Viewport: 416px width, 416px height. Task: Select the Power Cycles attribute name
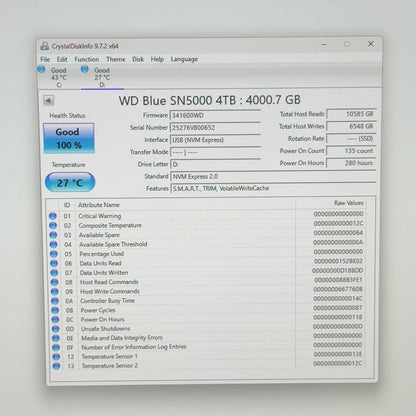pos(98,310)
